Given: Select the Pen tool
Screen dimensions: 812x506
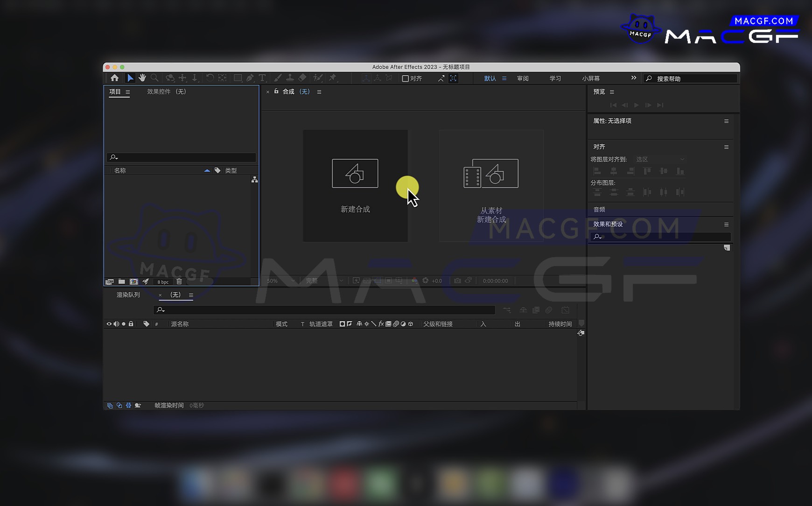Looking at the screenshot, I should (250, 78).
